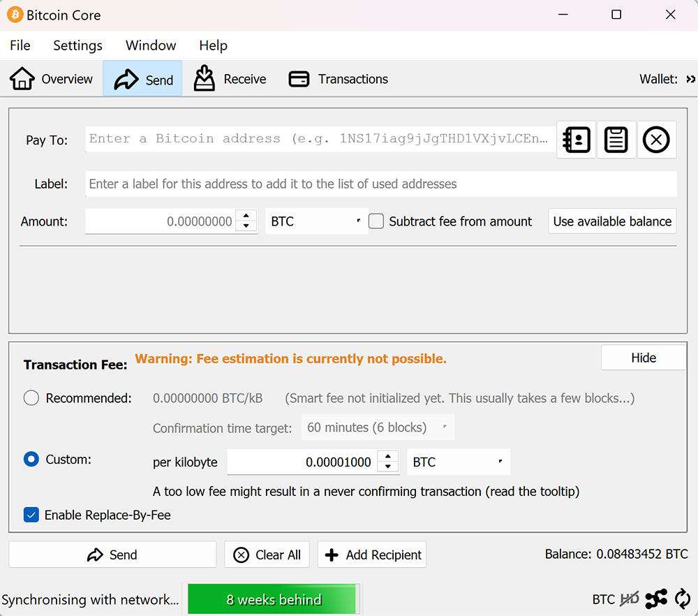Screen dimensions: 698x616
Task: Click the BTC unit indicator in the status bar
Action: [x=603, y=599]
